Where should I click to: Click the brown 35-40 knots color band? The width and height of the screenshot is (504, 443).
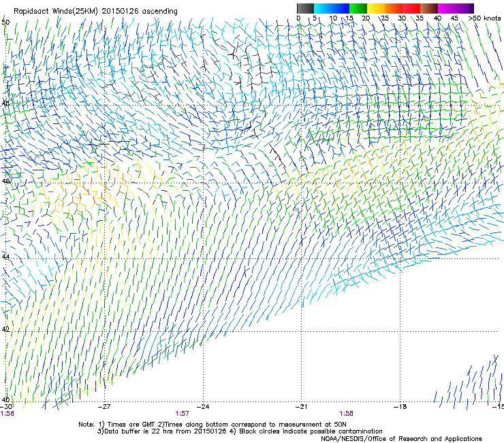pyautogui.click(x=429, y=8)
